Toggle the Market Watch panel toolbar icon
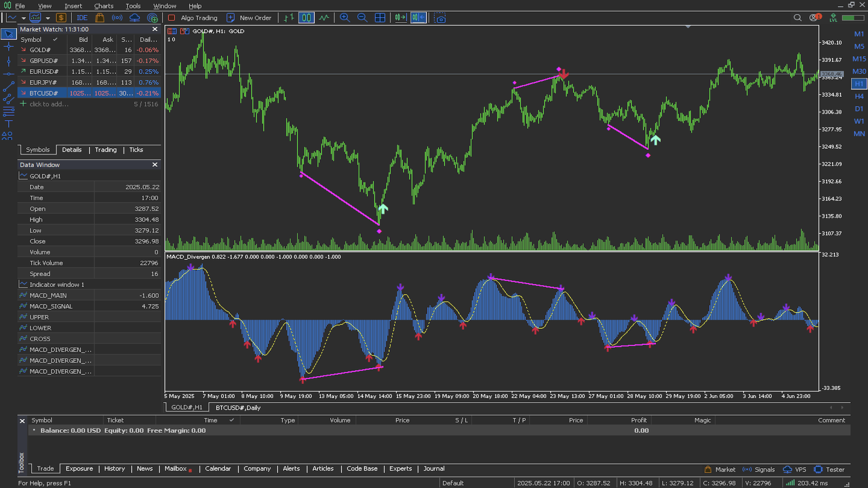This screenshot has height=488, width=868. coord(35,18)
